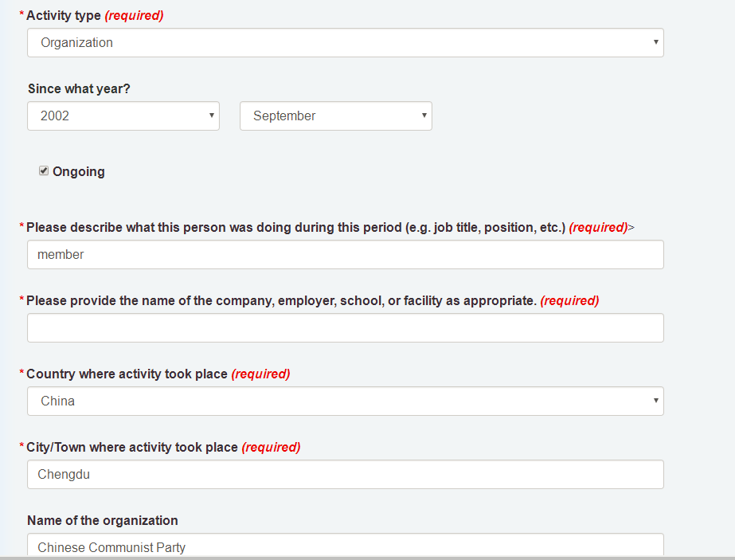Click the arrow icon of the Activity type dropdown
This screenshot has height=560, width=735.
[656, 42]
